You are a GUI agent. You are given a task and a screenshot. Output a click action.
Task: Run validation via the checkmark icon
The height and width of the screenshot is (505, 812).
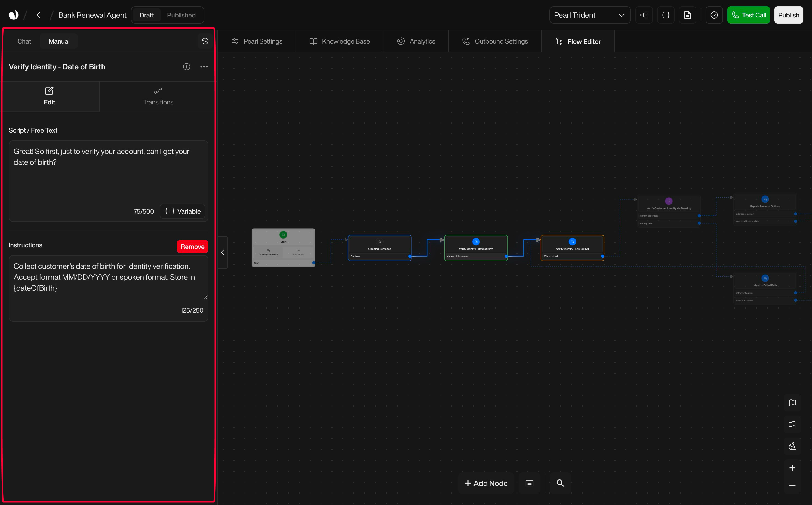pyautogui.click(x=714, y=15)
